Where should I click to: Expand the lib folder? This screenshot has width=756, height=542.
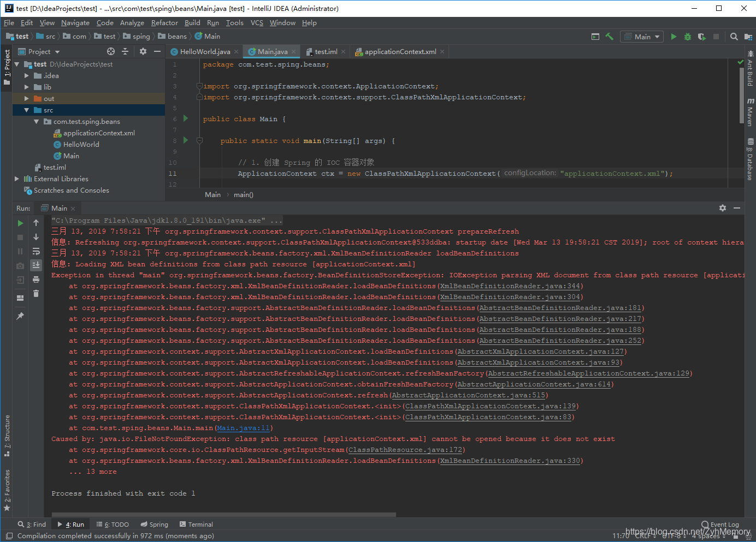point(26,87)
